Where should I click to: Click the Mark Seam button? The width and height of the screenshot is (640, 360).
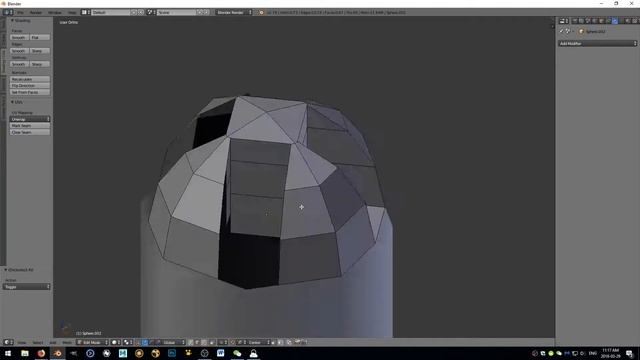pyautogui.click(x=30, y=126)
